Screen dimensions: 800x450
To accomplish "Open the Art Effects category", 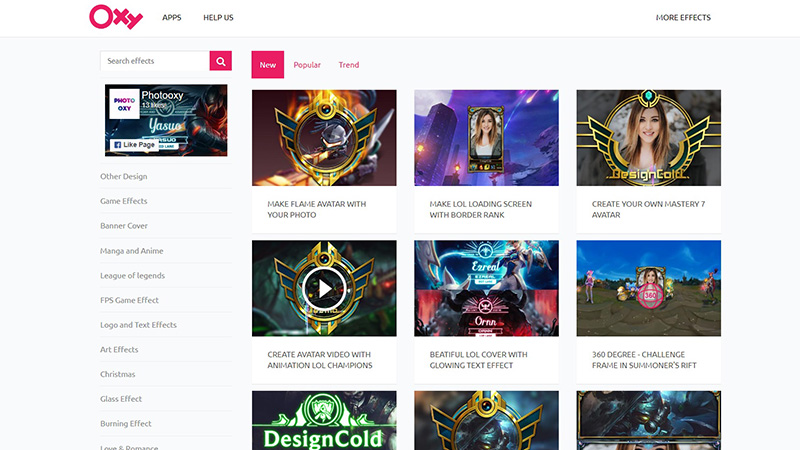I will (119, 349).
